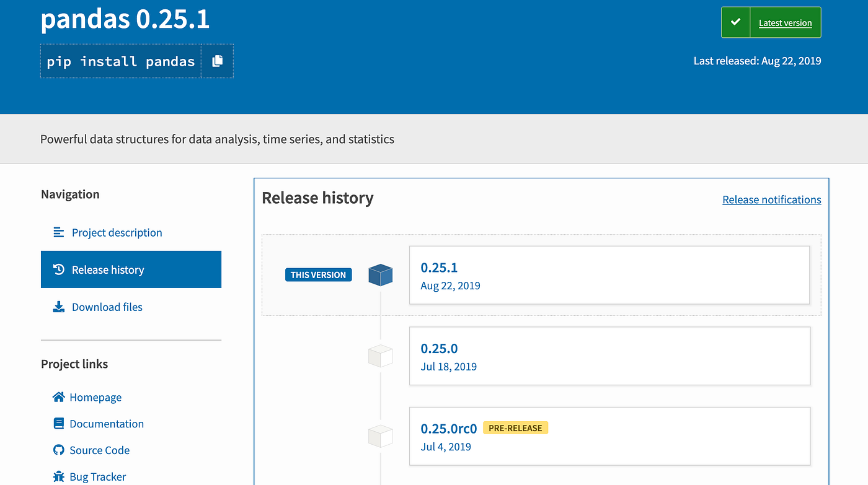The width and height of the screenshot is (868, 485).
Task: Click the cube icon for version 0.25.0
Action: 380,356
